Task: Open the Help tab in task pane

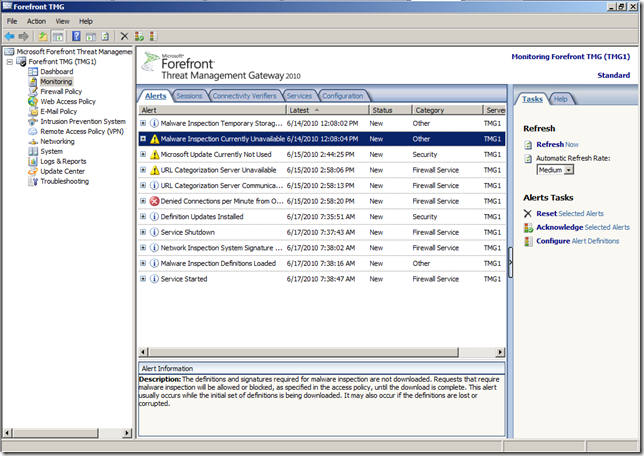Action: tap(560, 99)
